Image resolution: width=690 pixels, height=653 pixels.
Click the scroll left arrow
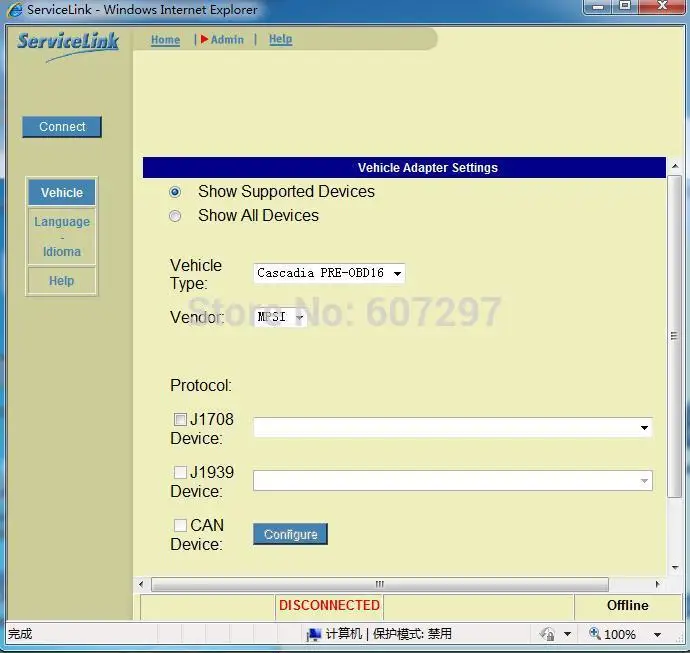[141, 584]
